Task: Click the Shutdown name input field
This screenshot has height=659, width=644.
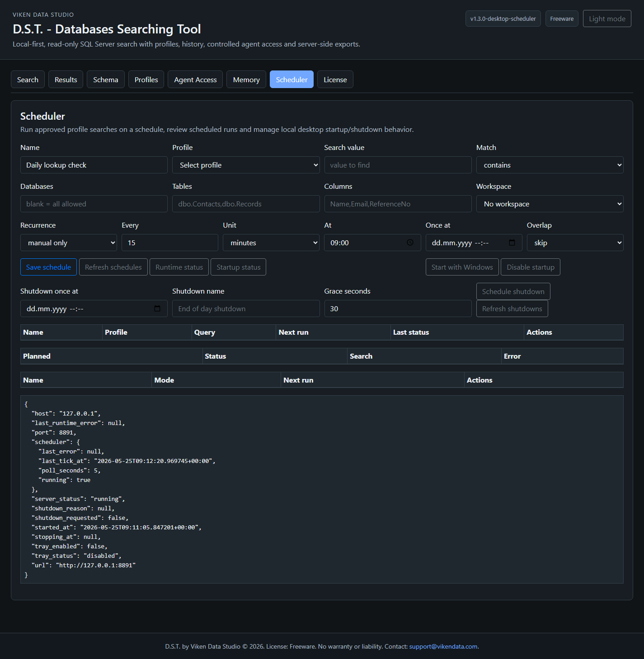Action: 246,308
